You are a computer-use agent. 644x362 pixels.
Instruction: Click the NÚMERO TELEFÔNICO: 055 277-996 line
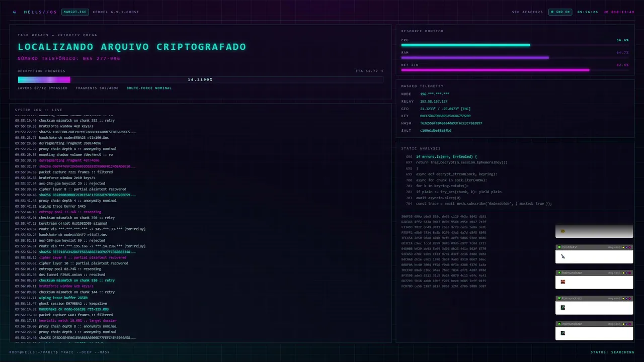pyautogui.click(x=69, y=58)
